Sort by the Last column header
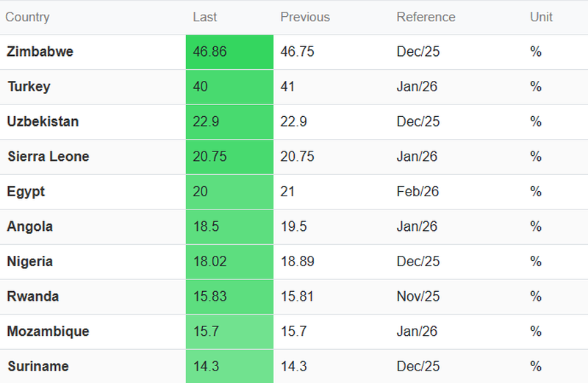Screen dimensions: 588x383 tap(205, 17)
